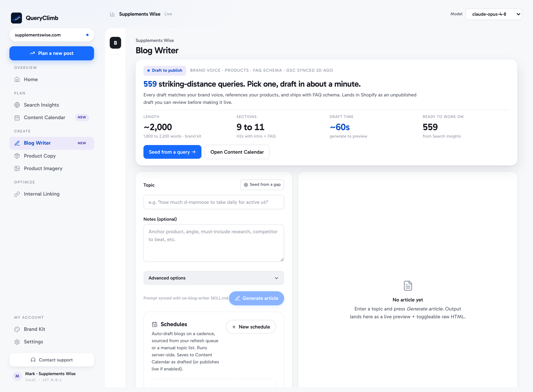Click the Contact support button

[52, 360]
